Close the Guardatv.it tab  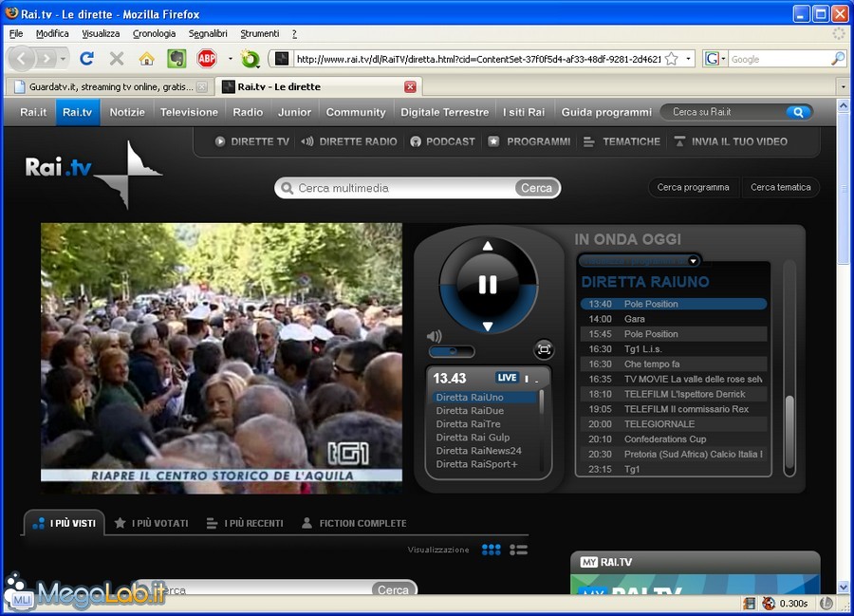(x=202, y=86)
